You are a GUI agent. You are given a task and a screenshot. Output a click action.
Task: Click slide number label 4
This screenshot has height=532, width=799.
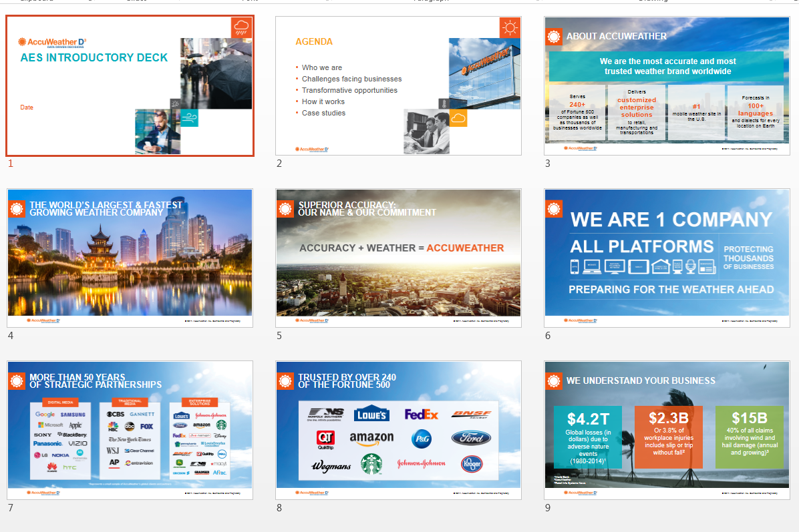(11, 336)
